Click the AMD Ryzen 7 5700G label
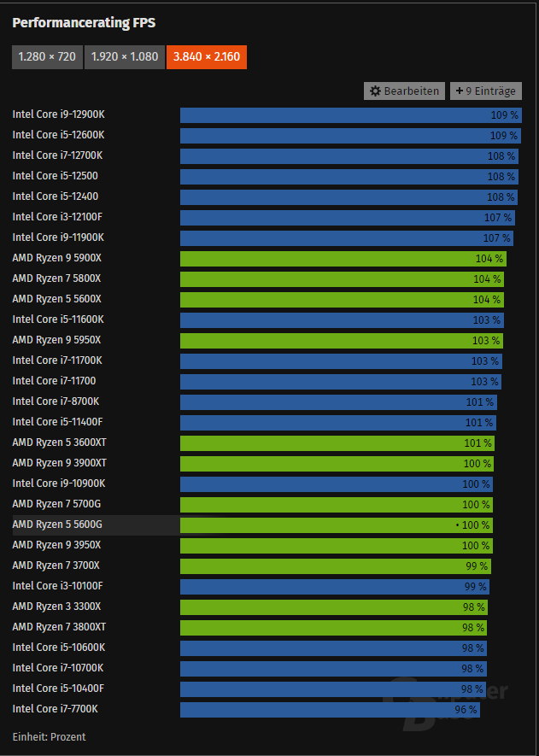Viewport: 539px width, 756px height. pos(56,504)
